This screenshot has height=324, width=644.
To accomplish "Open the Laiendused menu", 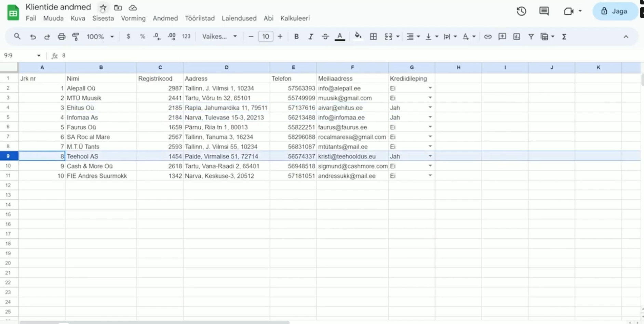I will pos(239,18).
